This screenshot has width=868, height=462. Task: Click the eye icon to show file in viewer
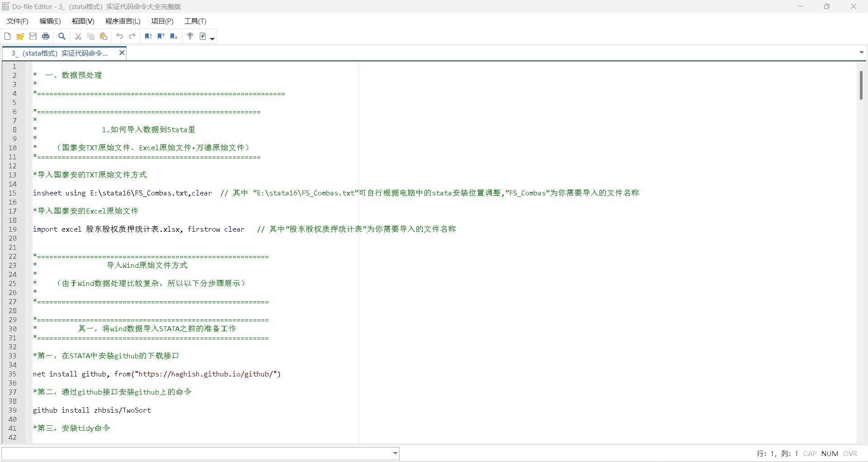(190, 36)
